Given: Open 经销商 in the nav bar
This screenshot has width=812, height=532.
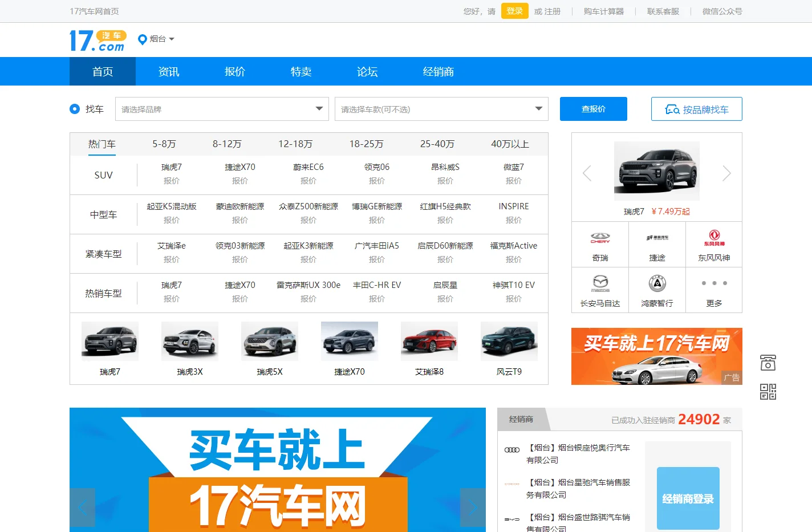Looking at the screenshot, I should pos(439,71).
